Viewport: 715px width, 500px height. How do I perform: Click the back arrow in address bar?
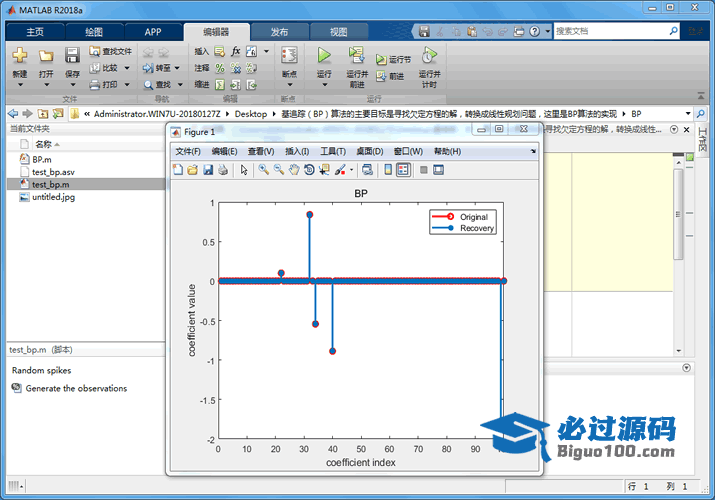point(13,113)
